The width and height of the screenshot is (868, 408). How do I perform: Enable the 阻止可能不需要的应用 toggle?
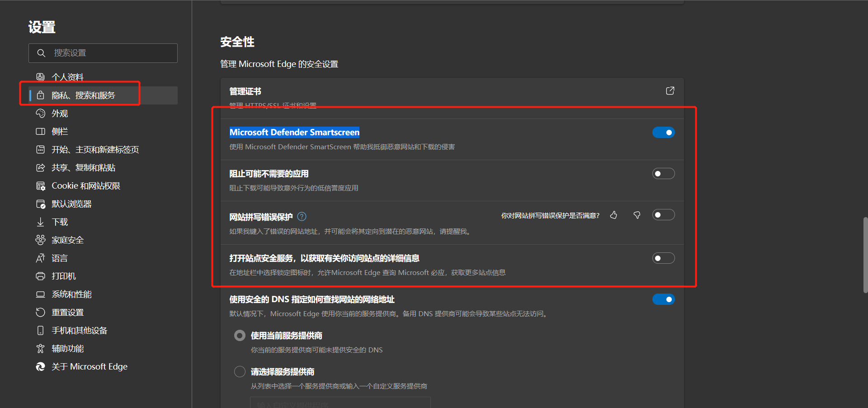[663, 174]
